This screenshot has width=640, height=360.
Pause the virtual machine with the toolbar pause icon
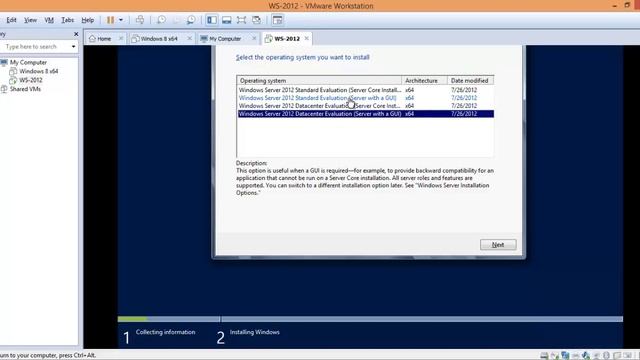(x=110, y=20)
